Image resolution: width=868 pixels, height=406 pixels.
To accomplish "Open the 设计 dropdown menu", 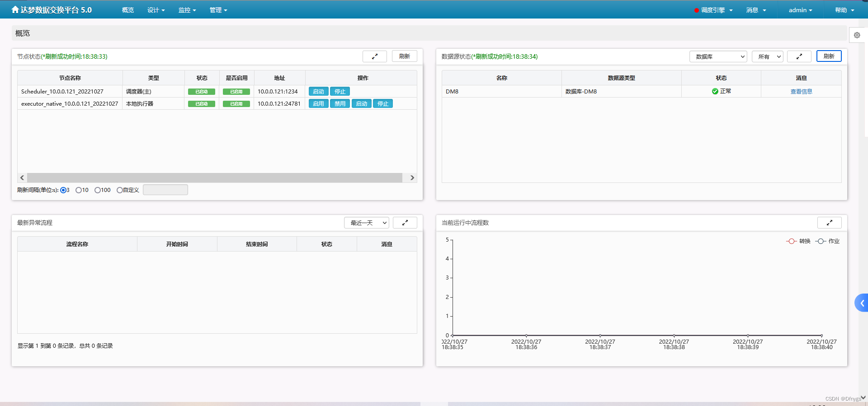I will coord(156,10).
